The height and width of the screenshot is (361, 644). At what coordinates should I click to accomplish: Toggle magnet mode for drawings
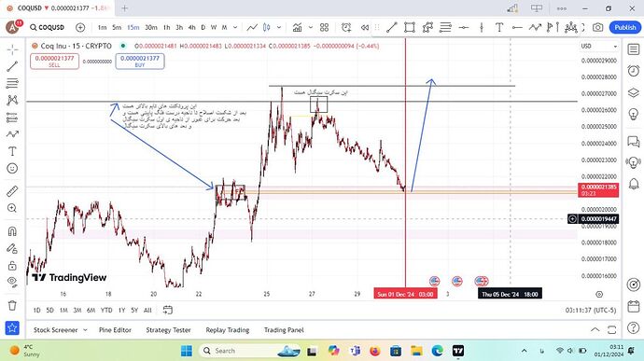click(12, 231)
